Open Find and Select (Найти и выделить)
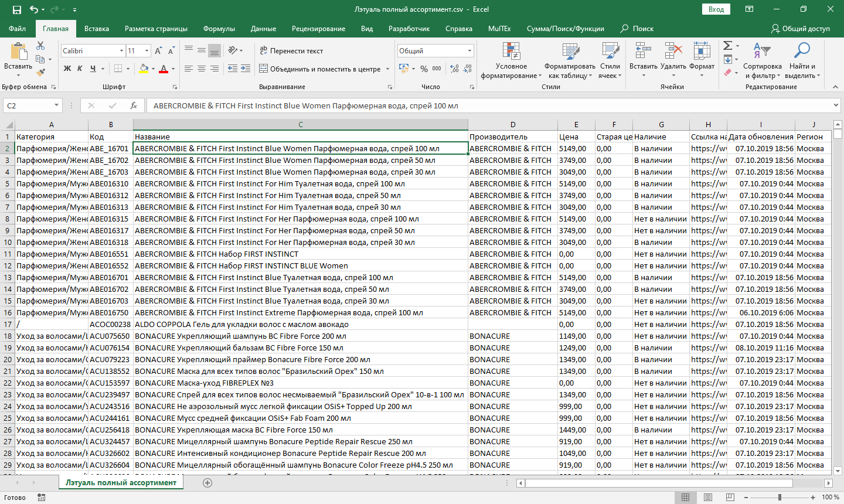The height and width of the screenshot is (504, 844). tap(802, 60)
